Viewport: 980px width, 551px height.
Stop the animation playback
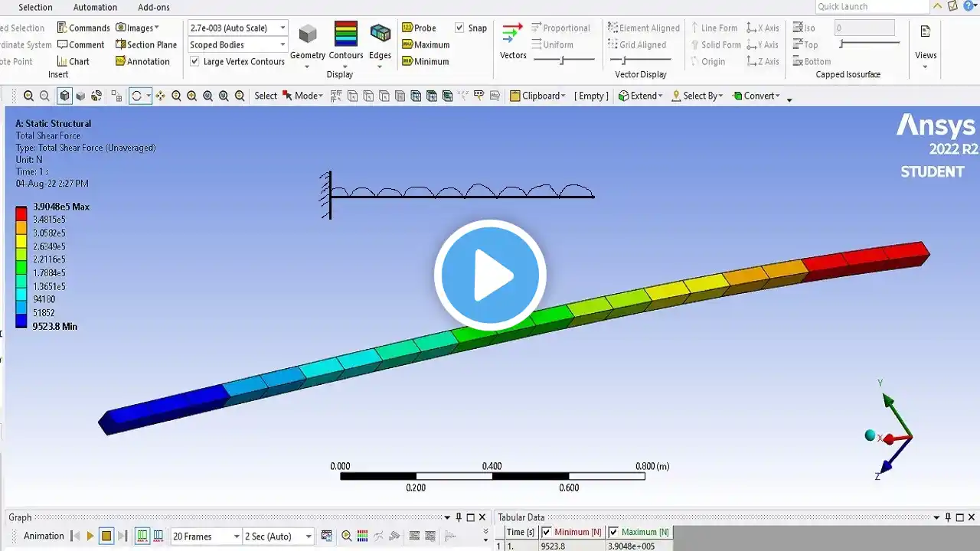point(106,536)
